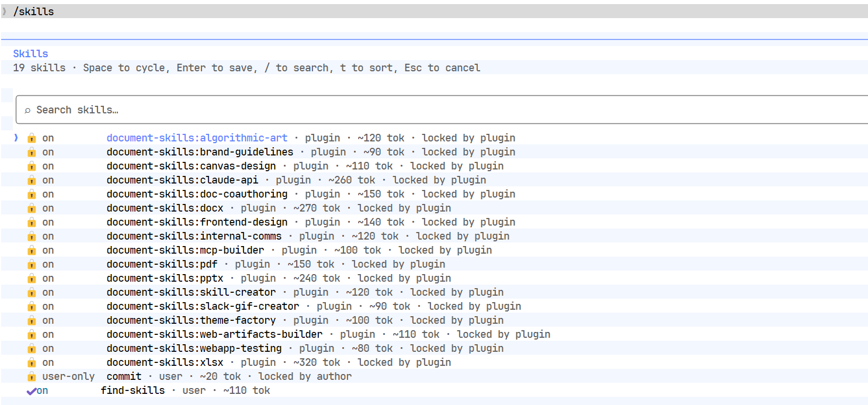Click the lock icon for xlsx skill
The width and height of the screenshot is (868, 405).
pos(32,362)
